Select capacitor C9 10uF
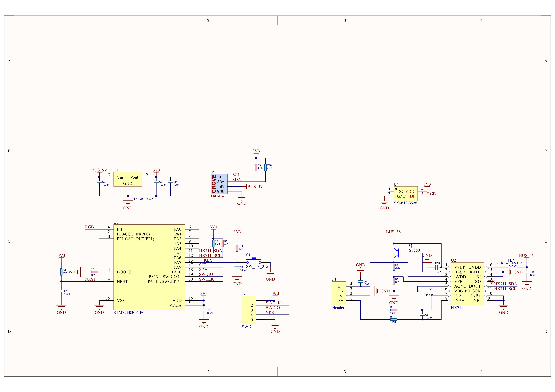Viewport: 555px width, 392px height. click(x=170, y=182)
